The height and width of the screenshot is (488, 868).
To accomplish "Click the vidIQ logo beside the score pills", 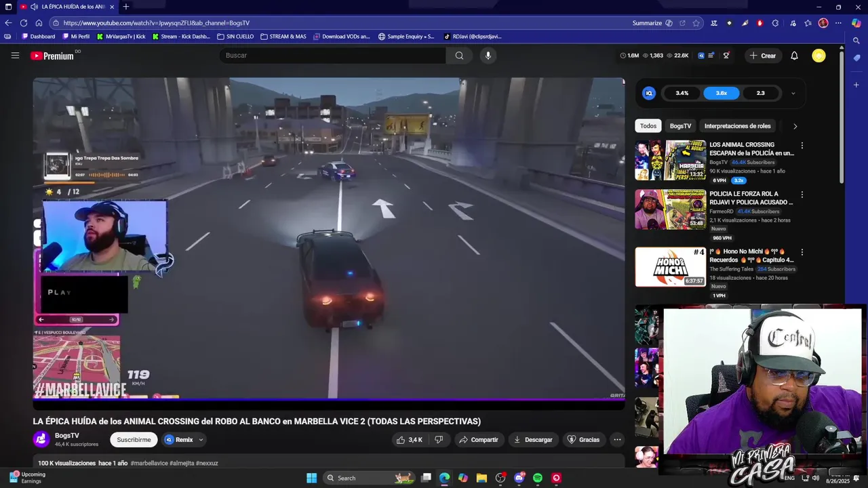I will tap(649, 93).
